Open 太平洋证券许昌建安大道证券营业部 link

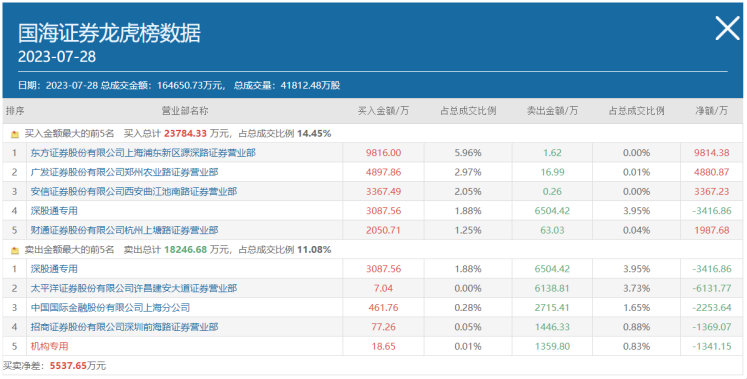[134, 288]
